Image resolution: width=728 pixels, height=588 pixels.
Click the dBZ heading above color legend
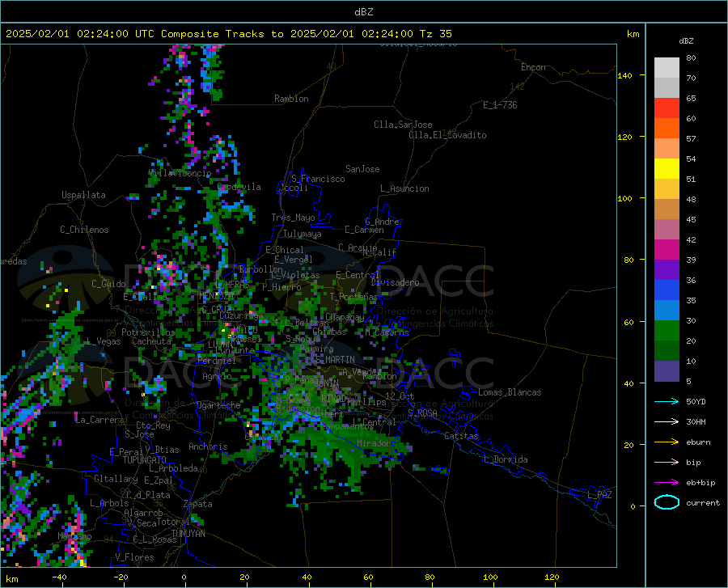pos(686,40)
